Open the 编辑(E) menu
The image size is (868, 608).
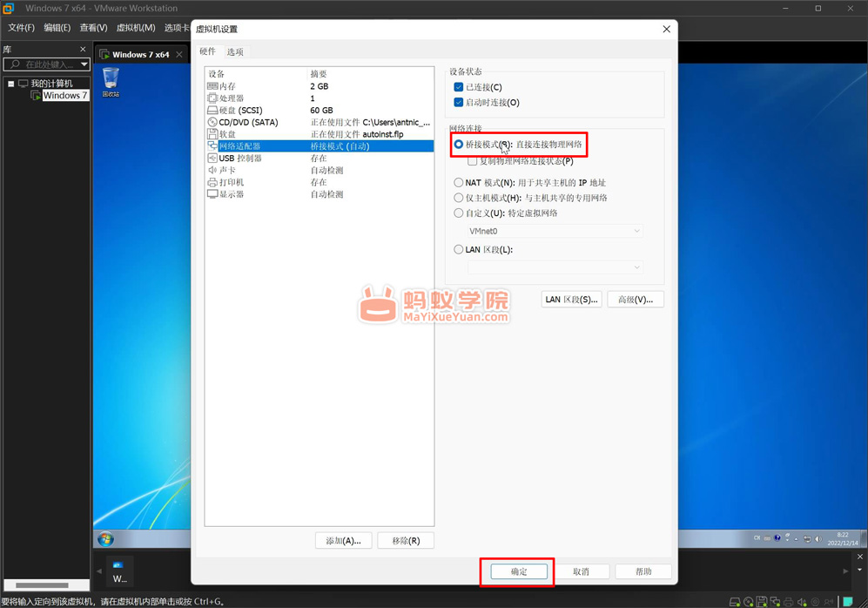[x=57, y=28]
